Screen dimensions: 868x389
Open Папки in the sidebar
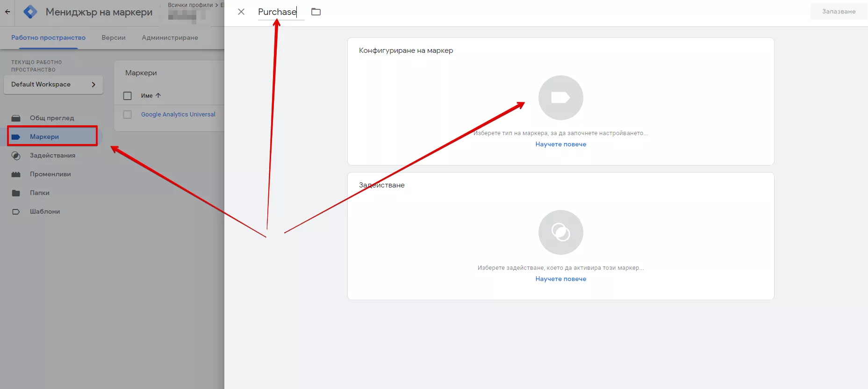click(40, 193)
